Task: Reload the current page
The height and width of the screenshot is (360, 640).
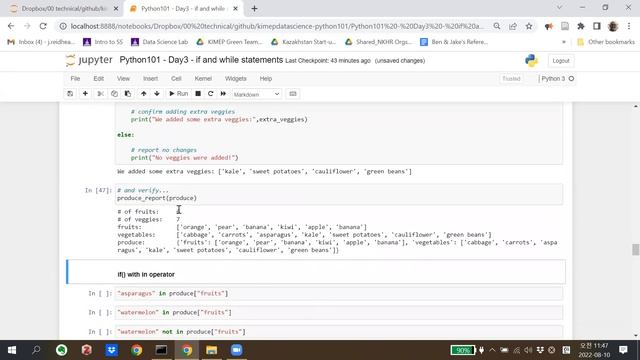Action: 43,26
